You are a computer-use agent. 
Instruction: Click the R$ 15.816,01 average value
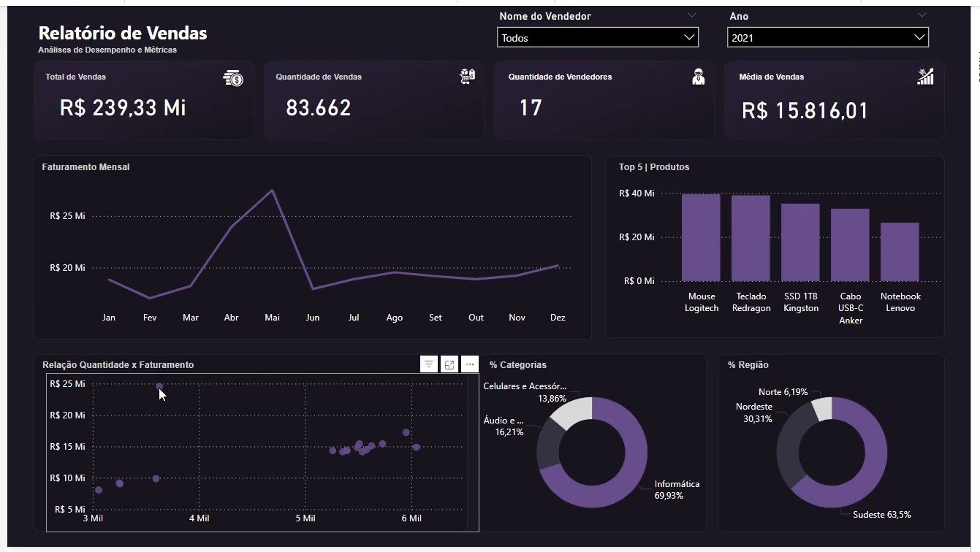[805, 111]
